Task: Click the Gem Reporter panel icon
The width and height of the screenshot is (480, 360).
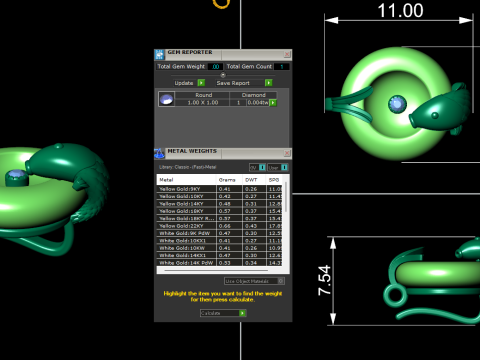Action: coord(160,54)
